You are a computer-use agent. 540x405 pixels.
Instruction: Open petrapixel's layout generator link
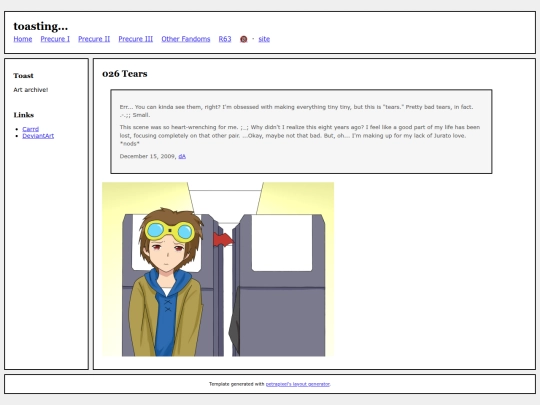(298, 384)
